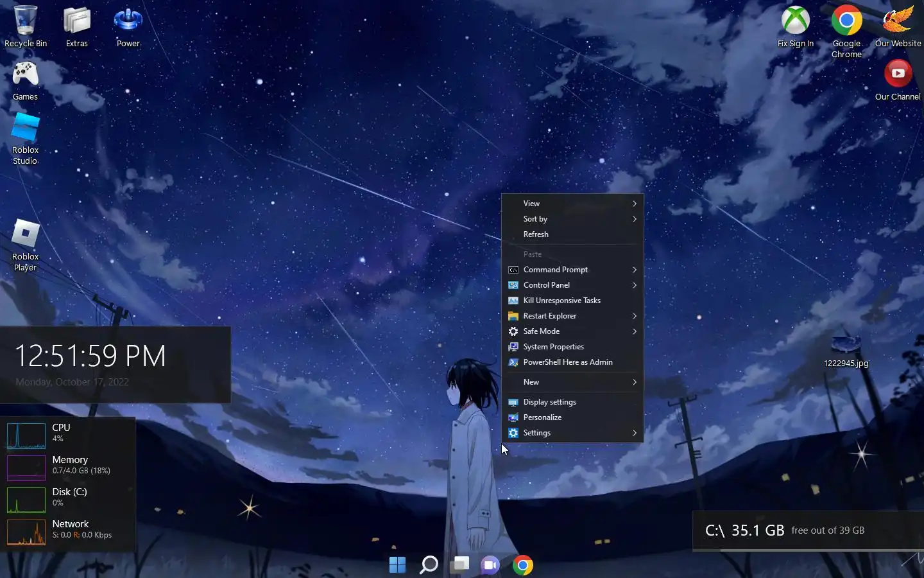Click the blue Settings gear icon
This screenshot has height=578, width=924.
513,433
